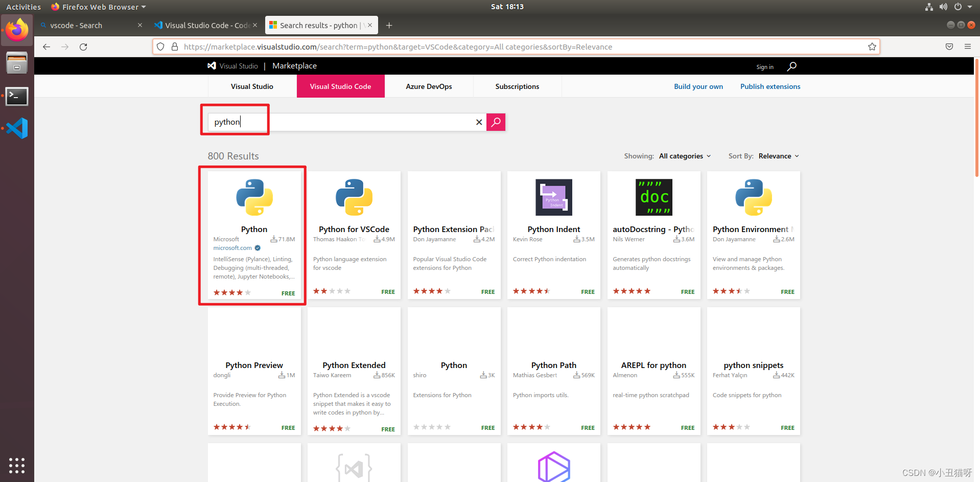Screen dimensions: 980x482
Task: Select the Subscriptions tab
Action: [517, 86]
